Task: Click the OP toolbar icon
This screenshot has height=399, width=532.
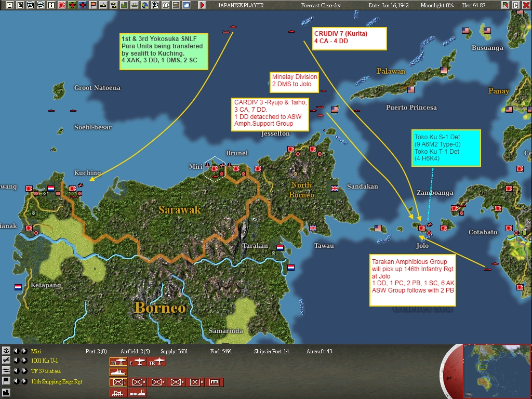Action: coord(166,5)
